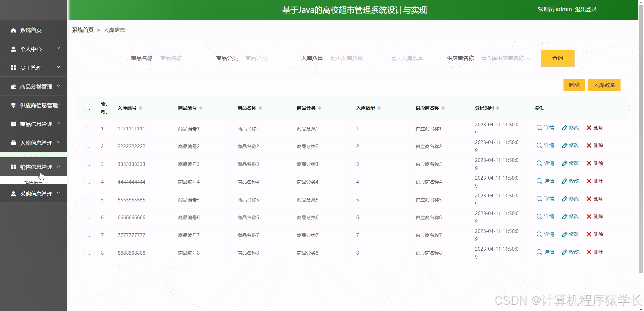
Task: Select the 入库信息管理 briefcase icon
Action: coord(13,142)
